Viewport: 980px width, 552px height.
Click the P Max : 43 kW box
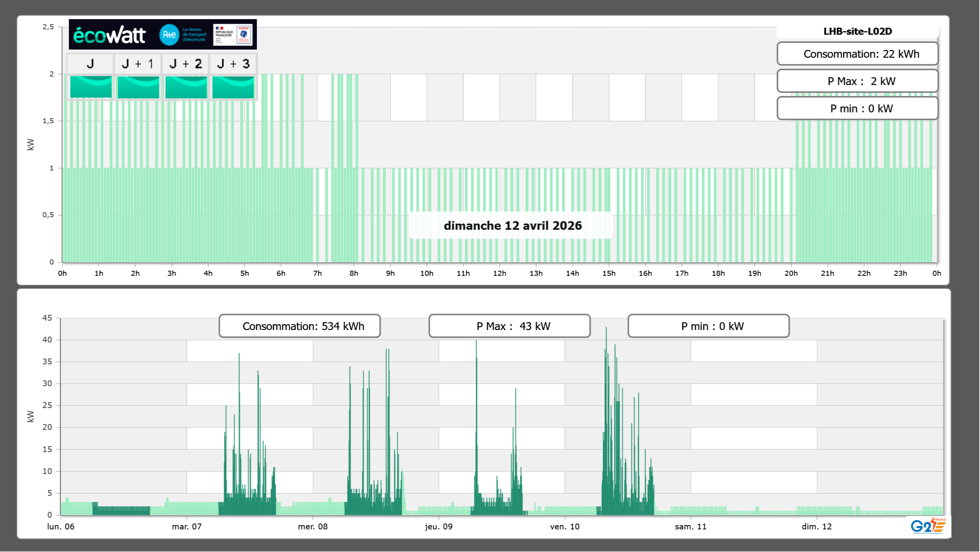tap(509, 326)
